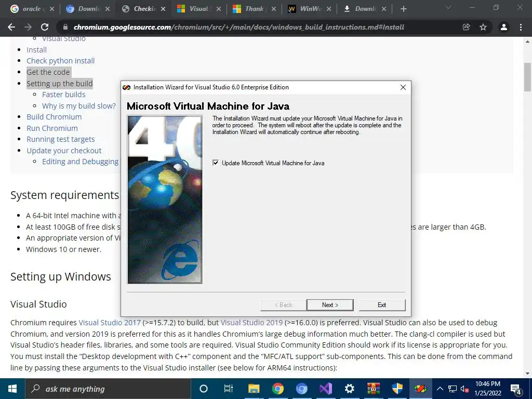
Task: Open Visual Studio 2017 link
Action: (x=110, y=322)
